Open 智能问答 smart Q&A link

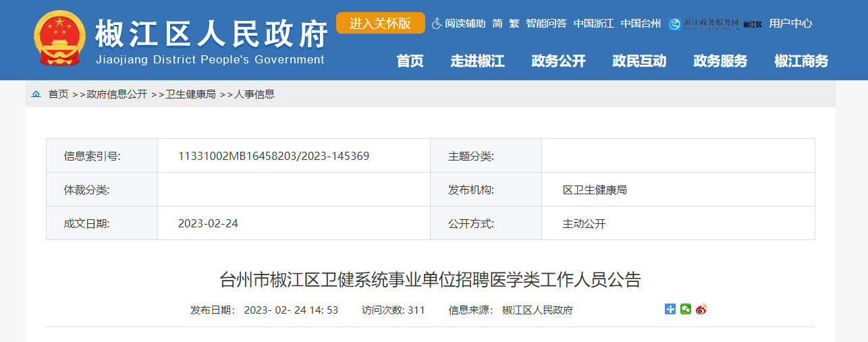tap(546, 24)
